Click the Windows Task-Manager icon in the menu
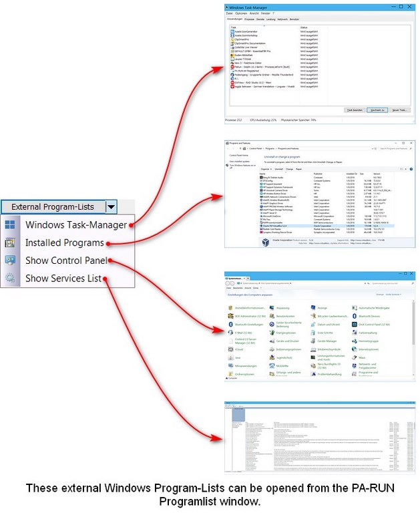Image resolution: width=420 pixels, height=513 pixels. (x=10, y=225)
